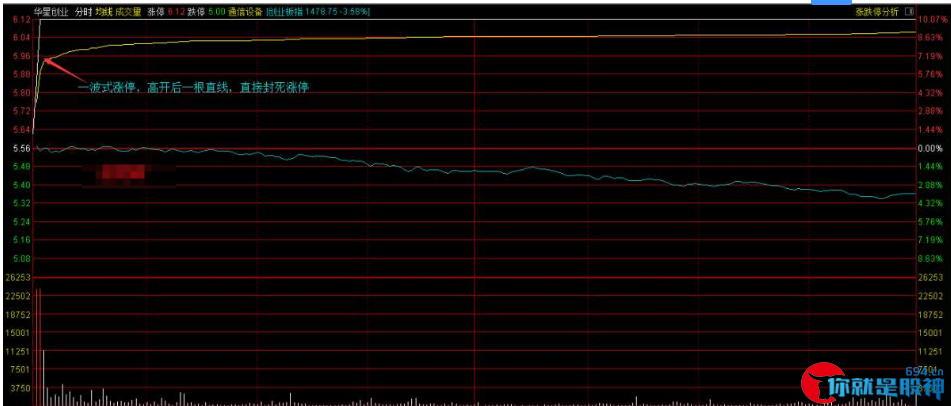Image resolution: width=951 pixels, height=406 pixels.
Task: Toggle the 均线 average line indicator
Action: click(x=104, y=12)
